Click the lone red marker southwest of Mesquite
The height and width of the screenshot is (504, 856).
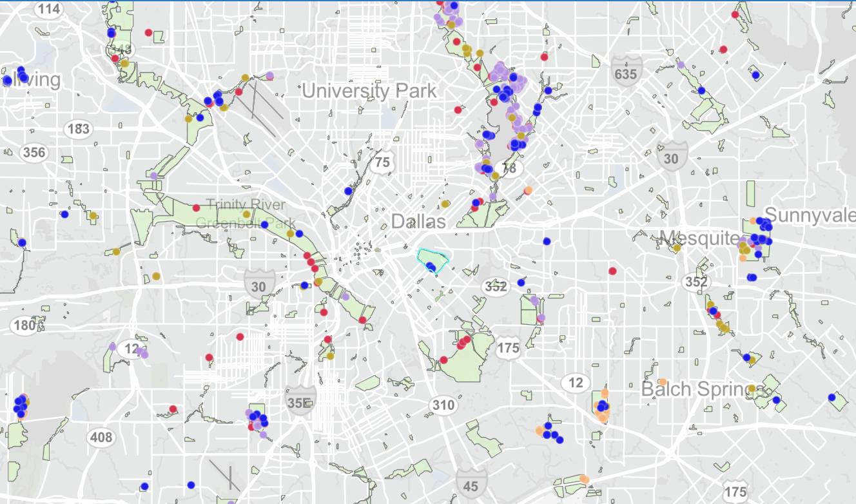pos(612,271)
